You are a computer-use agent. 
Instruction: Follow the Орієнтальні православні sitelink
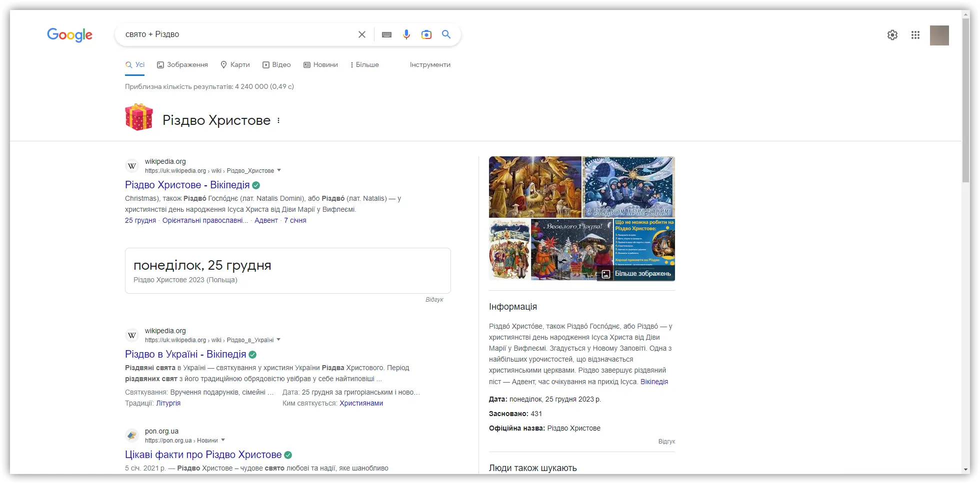point(205,220)
